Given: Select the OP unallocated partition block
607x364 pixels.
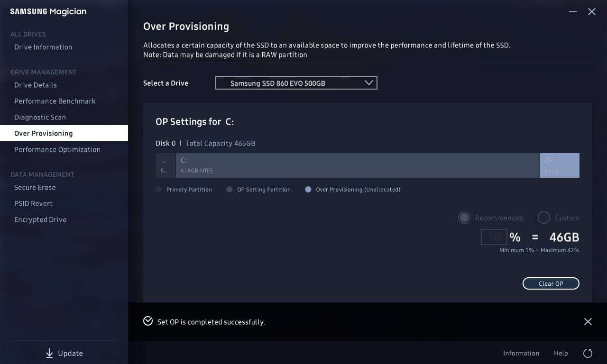Looking at the screenshot, I should coord(560,165).
